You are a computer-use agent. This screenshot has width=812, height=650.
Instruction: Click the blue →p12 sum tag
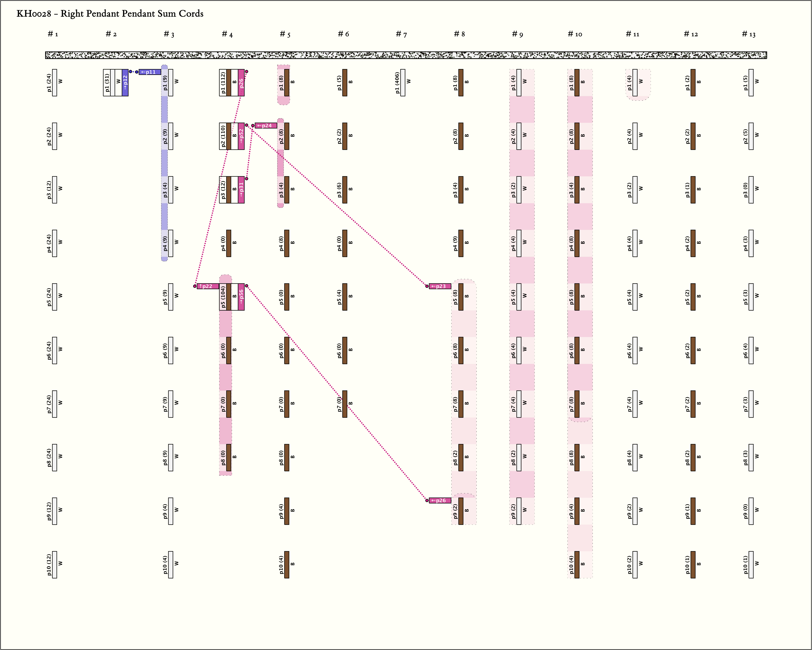coord(125,82)
